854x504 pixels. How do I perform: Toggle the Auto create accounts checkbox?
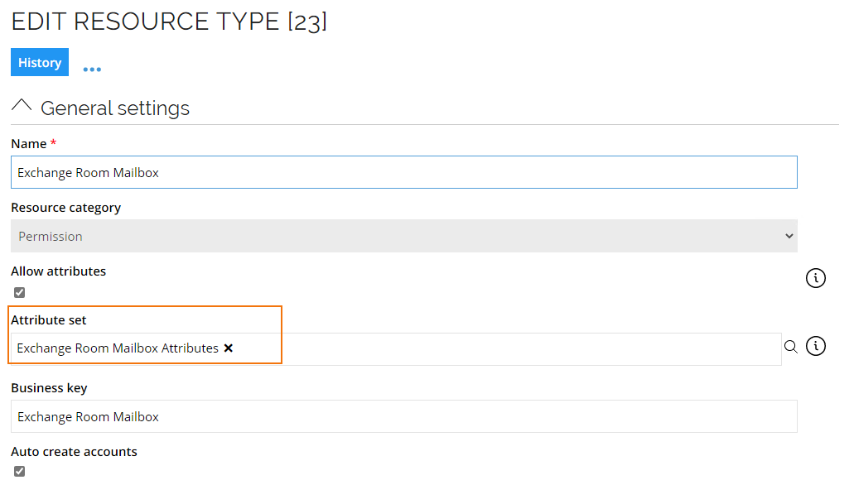click(x=20, y=472)
